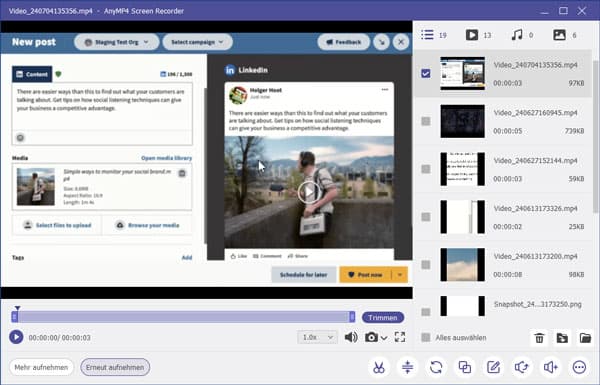
Task: Check the Video_240613173326.mp4 checkbox
Action: [426, 217]
